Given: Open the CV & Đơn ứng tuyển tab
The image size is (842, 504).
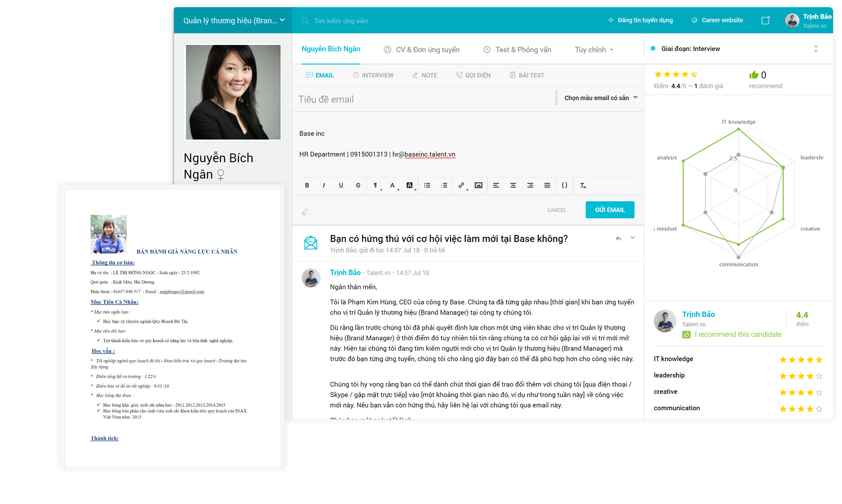Looking at the screenshot, I should (421, 50).
